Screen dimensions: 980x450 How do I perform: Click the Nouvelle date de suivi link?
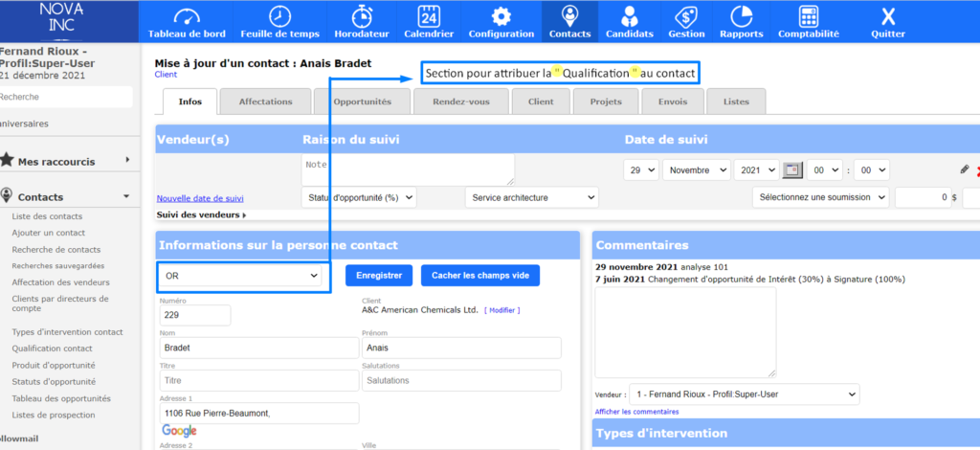[200, 198]
